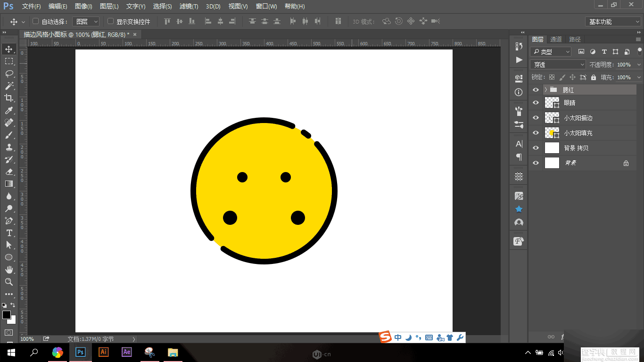Viewport: 644px width, 362px height.
Task: Select the History Brush tool
Action: (9, 159)
